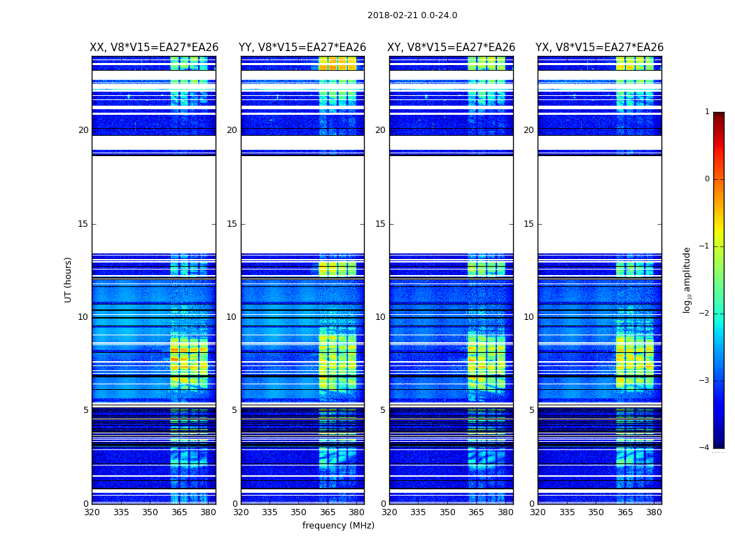Click the UT (hours) axis label

68,280
